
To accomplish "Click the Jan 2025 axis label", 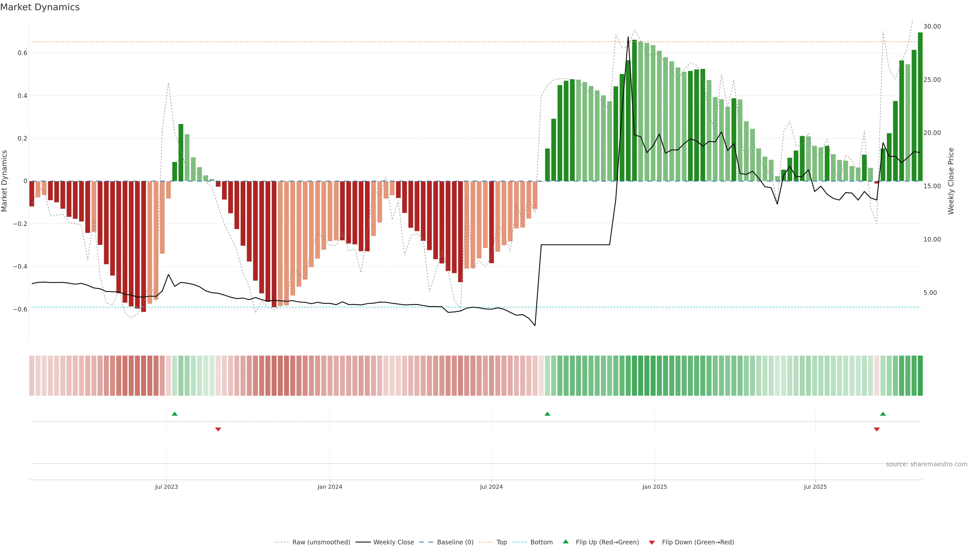I will (x=654, y=487).
